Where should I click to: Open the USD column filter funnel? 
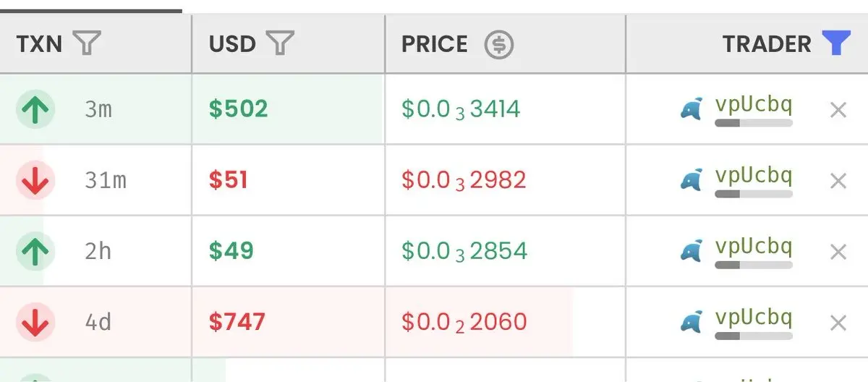point(280,44)
